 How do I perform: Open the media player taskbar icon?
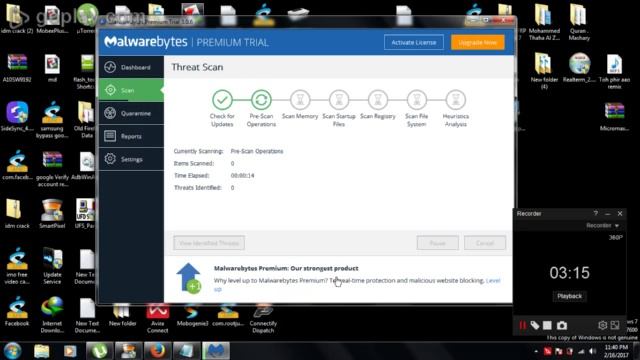coord(70,351)
